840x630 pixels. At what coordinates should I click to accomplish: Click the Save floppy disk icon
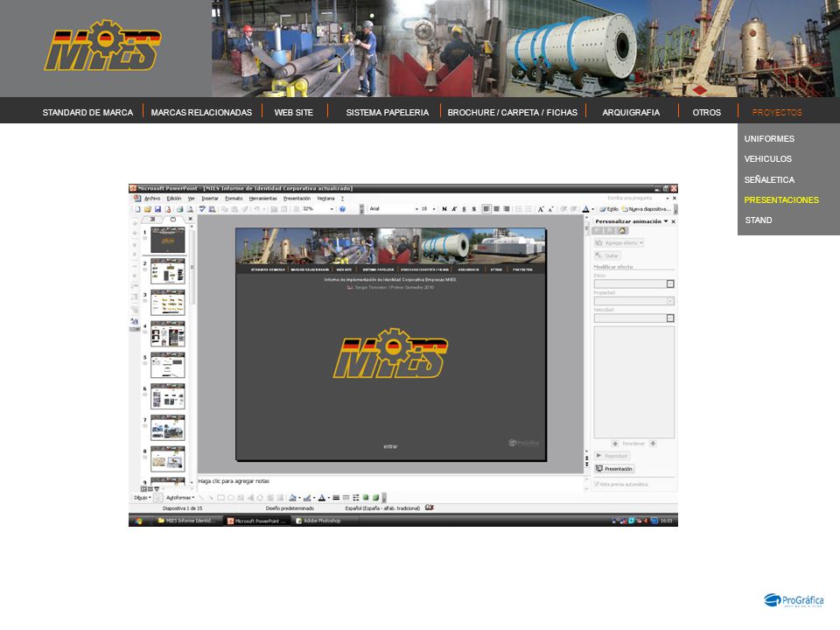[157, 209]
